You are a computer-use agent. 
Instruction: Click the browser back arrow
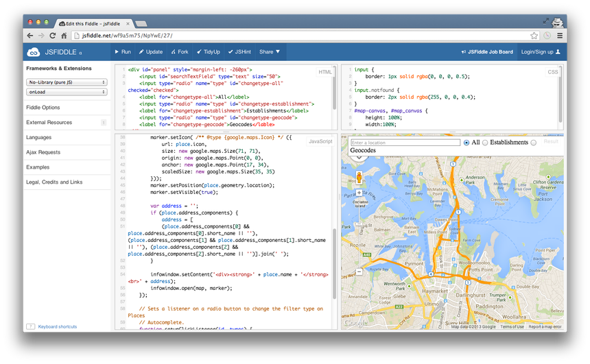[31, 36]
